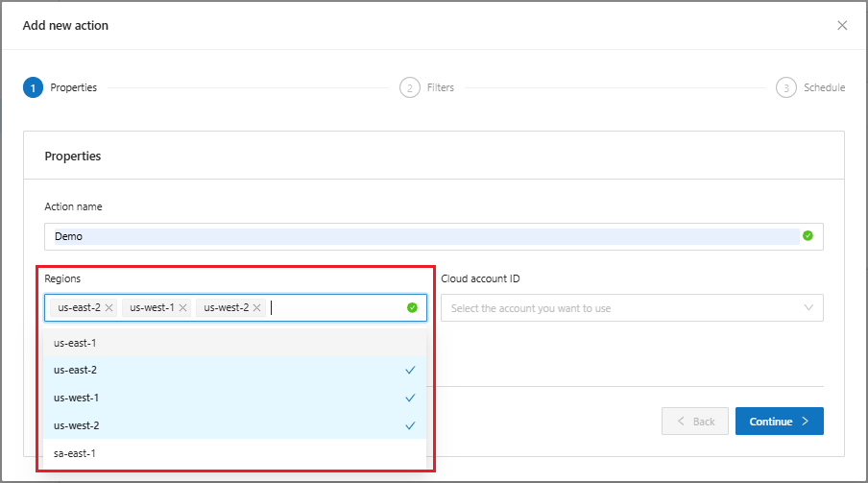
Task: Remove the us-west-1 region tag
Action: click(182, 308)
